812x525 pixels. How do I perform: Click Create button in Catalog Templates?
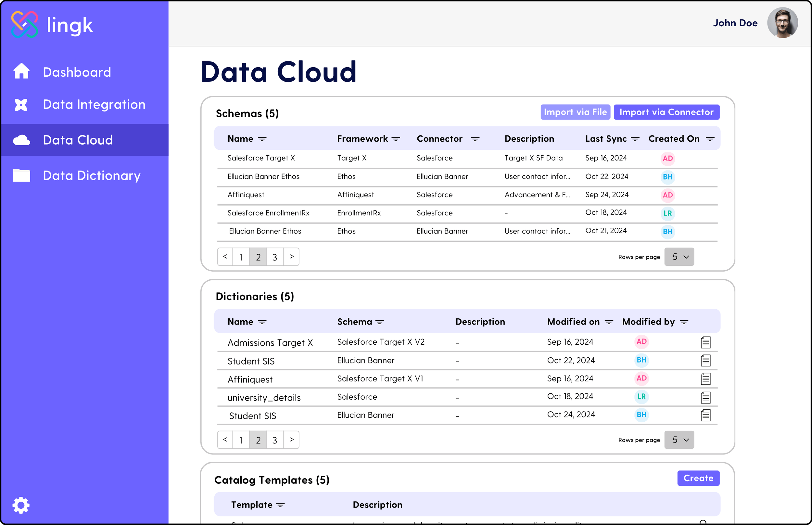coord(698,478)
